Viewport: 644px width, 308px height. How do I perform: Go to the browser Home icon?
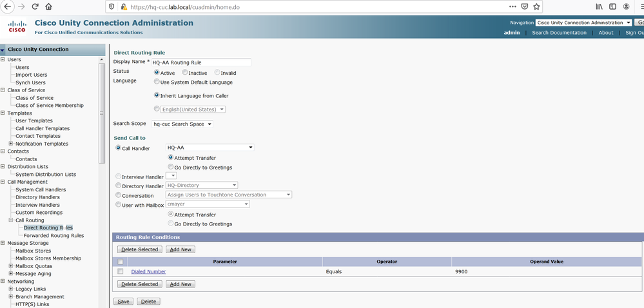(x=48, y=6)
